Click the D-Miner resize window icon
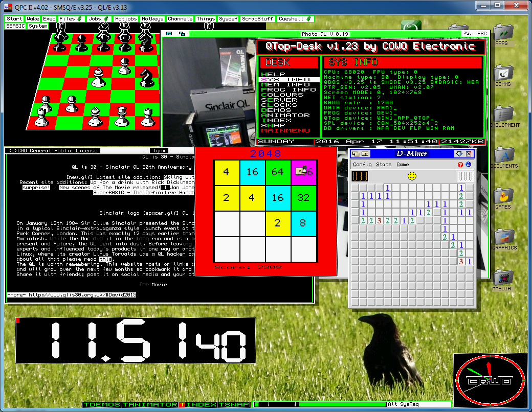Image resolution: width=532 pixels, height=412 pixels. [x=365, y=154]
